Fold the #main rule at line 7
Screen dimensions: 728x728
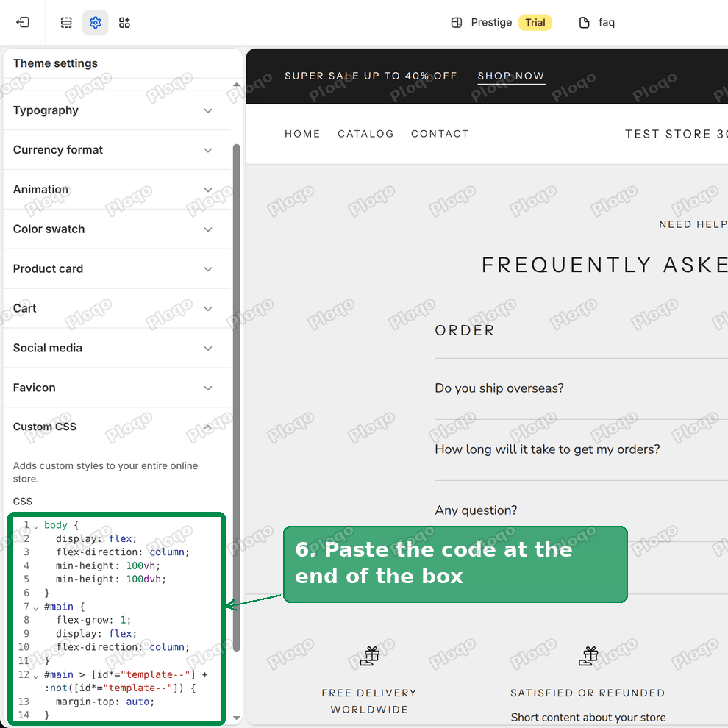click(36, 608)
